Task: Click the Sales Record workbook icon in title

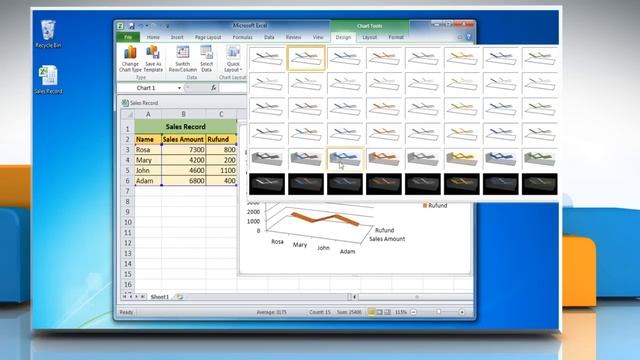Action: point(125,103)
